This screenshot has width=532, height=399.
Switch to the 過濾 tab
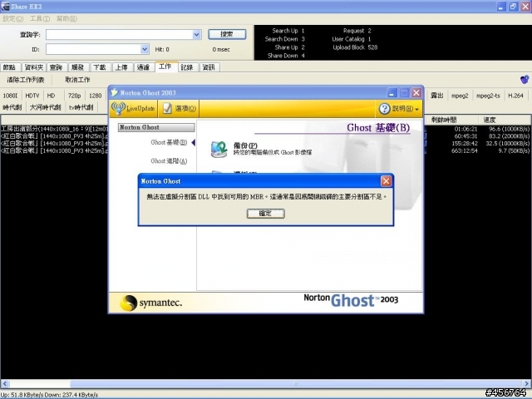coord(143,67)
